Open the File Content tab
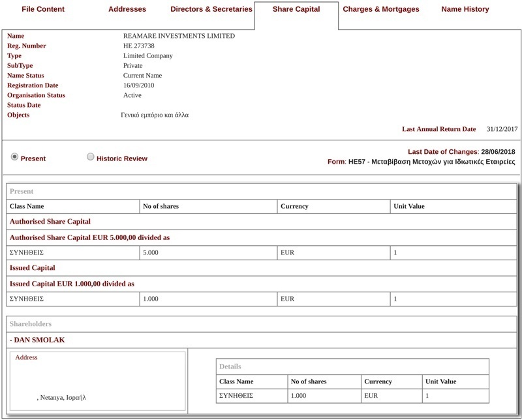This screenshot has height=420, width=522. tap(43, 9)
